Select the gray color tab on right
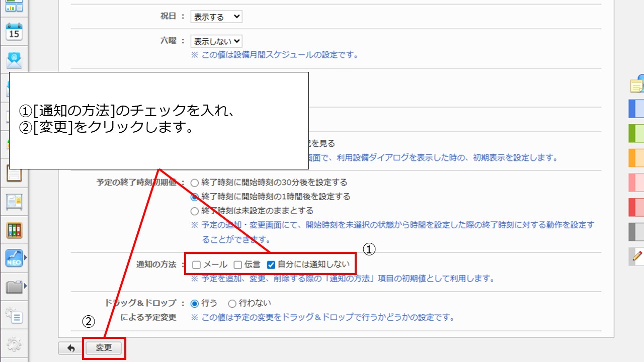The image size is (644, 362). click(x=637, y=232)
